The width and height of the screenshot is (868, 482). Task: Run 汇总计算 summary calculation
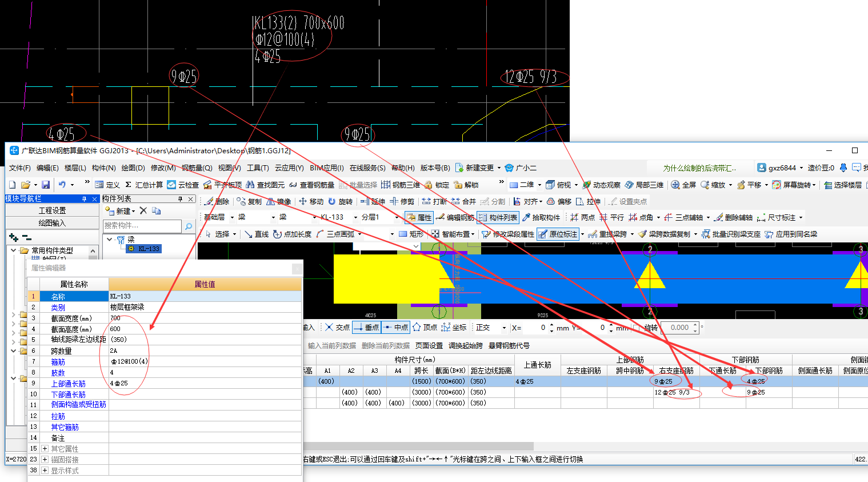[144, 185]
